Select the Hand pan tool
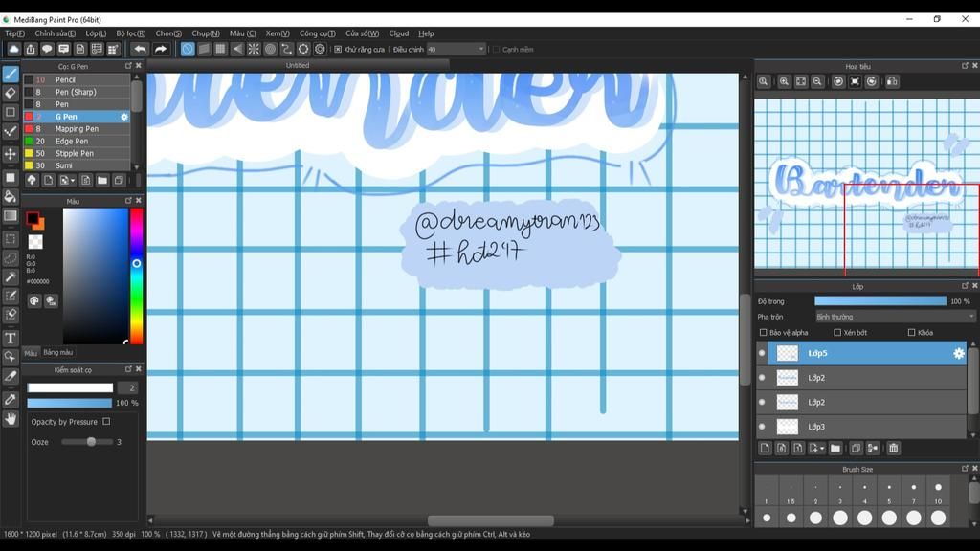Screen dimensions: 980x551 tap(11, 419)
